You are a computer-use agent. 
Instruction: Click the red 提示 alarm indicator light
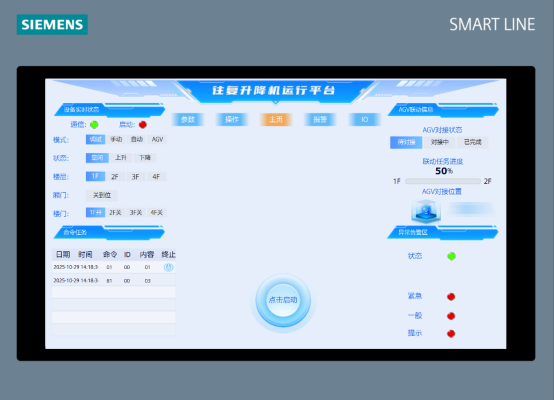coord(451,334)
